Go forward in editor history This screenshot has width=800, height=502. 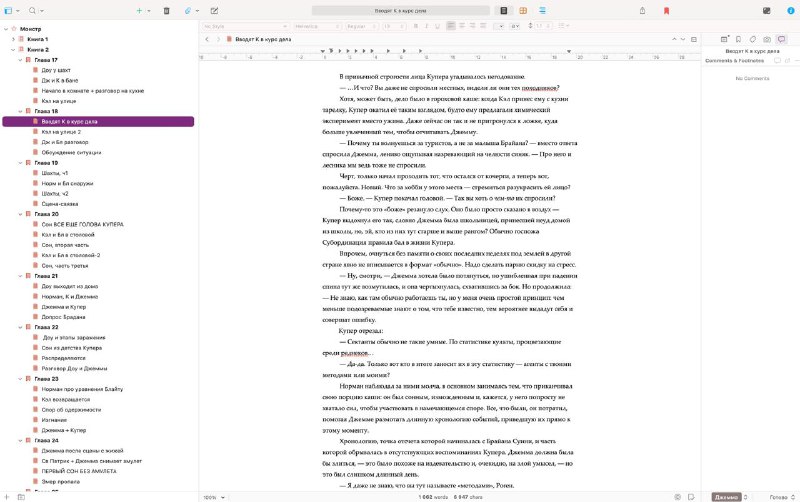click(x=218, y=39)
